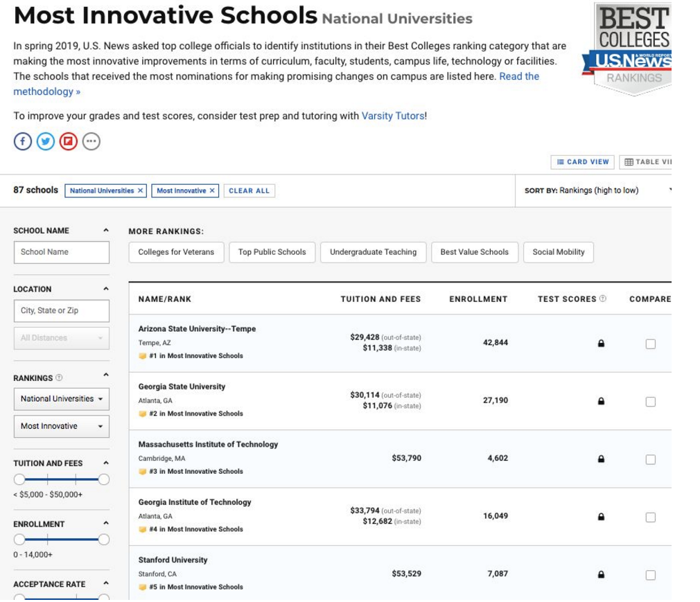The width and height of the screenshot is (700, 602).
Task: Share page via Facebook icon
Action: tap(22, 141)
